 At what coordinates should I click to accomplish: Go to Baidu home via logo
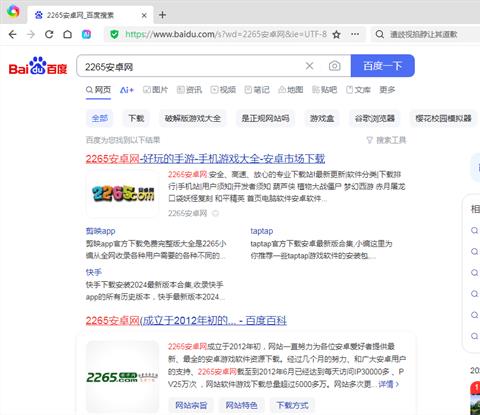(x=38, y=66)
